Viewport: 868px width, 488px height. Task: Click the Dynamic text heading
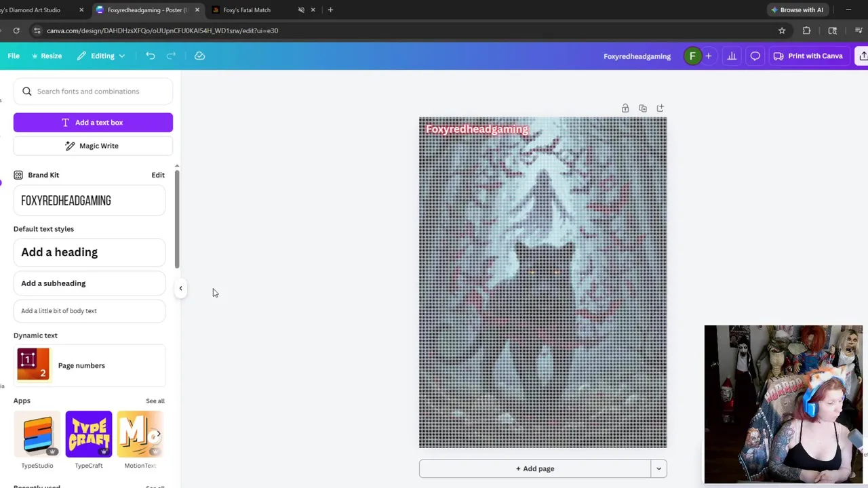(x=35, y=335)
